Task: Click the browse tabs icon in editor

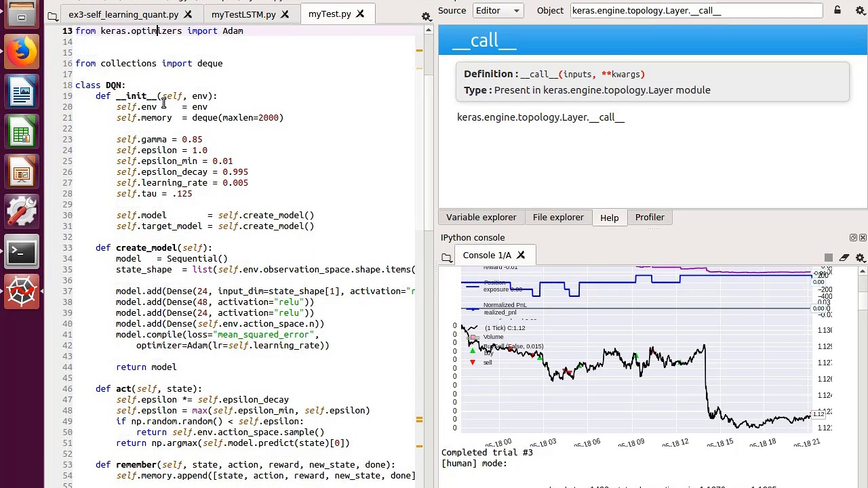Action: (x=53, y=15)
